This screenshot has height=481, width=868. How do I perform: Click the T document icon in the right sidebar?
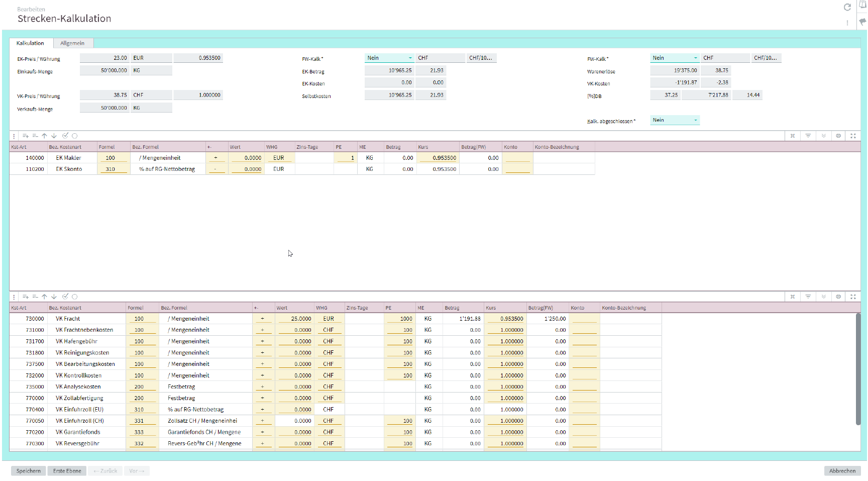pyautogui.click(x=862, y=5)
